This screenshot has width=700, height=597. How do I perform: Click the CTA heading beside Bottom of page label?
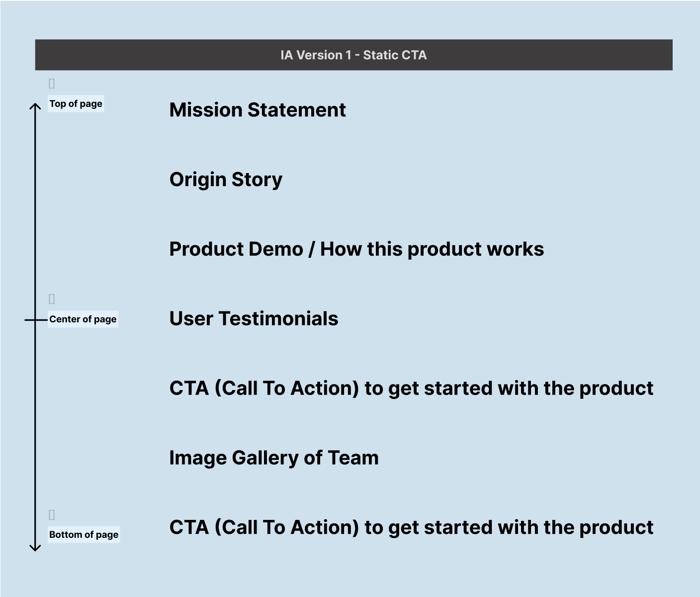coord(411,528)
